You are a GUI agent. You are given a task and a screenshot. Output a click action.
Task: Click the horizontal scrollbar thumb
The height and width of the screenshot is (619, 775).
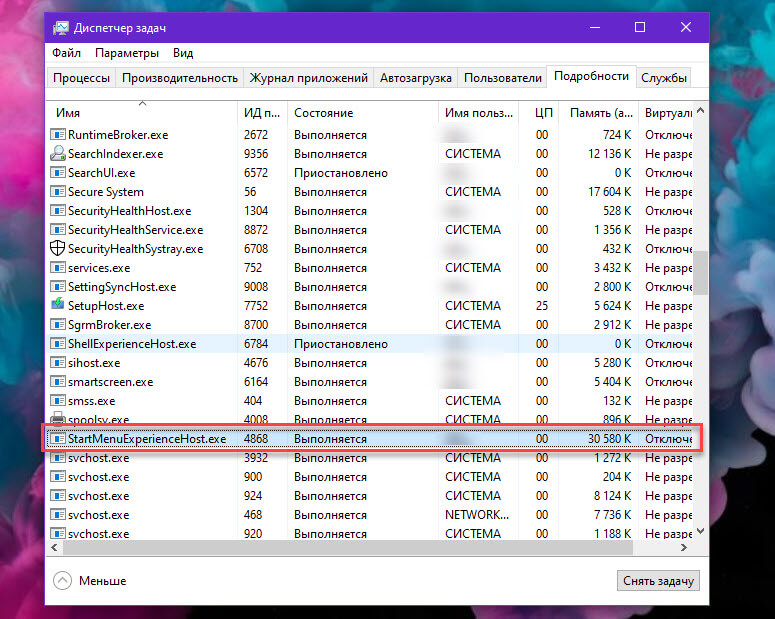tap(348, 547)
